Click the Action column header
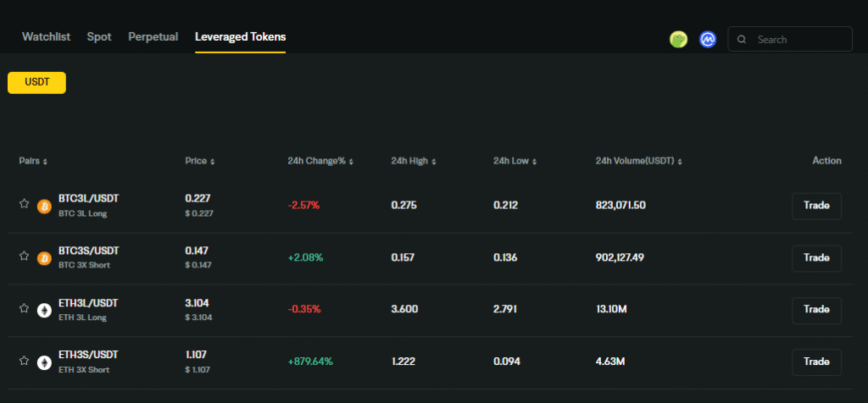The width and height of the screenshot is (868, 403). [x=827, y=161]
